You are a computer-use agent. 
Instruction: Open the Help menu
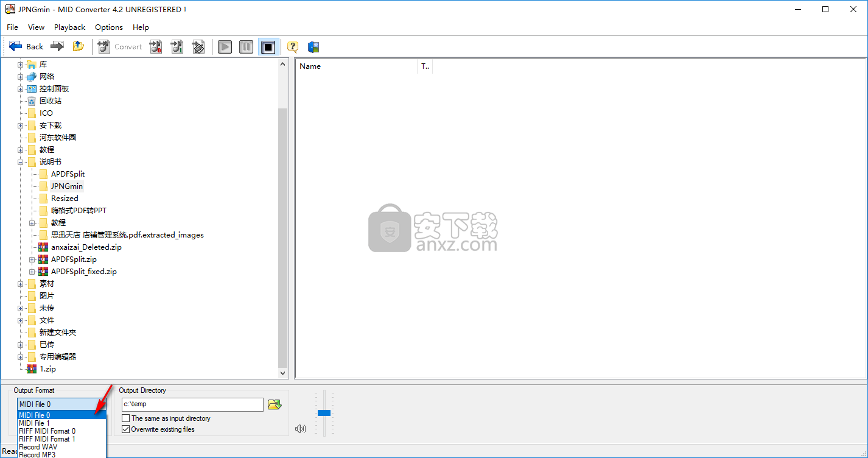tap(141, 27)
